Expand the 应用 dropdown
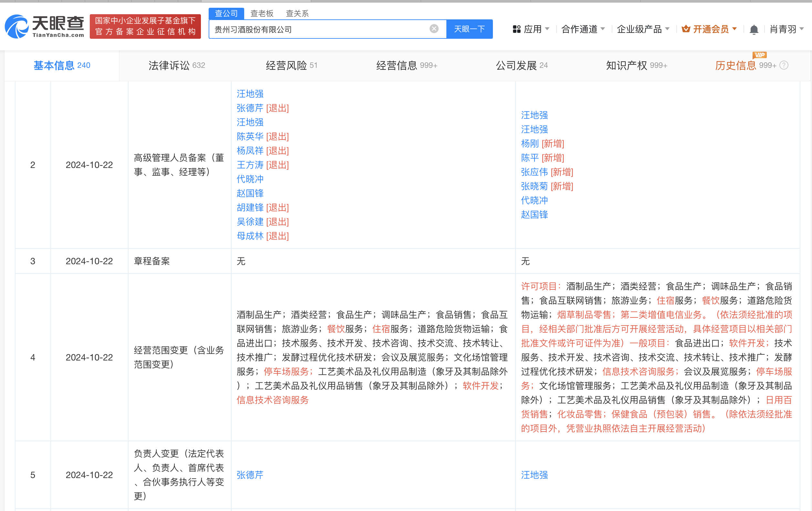This screenshot has height=511, width=812. [531, 29]
